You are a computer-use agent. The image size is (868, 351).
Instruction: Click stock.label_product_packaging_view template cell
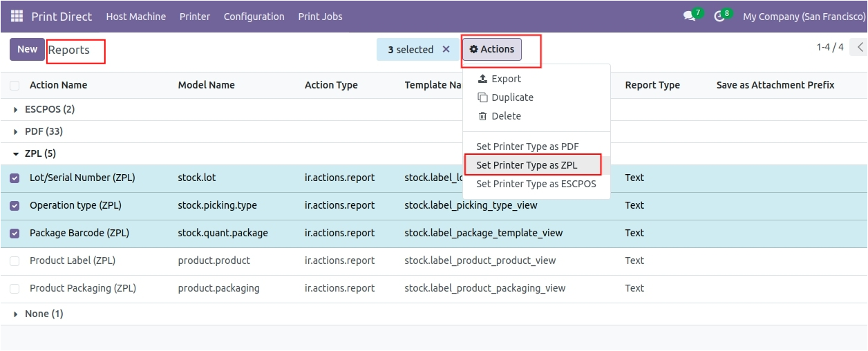(485, 288)
